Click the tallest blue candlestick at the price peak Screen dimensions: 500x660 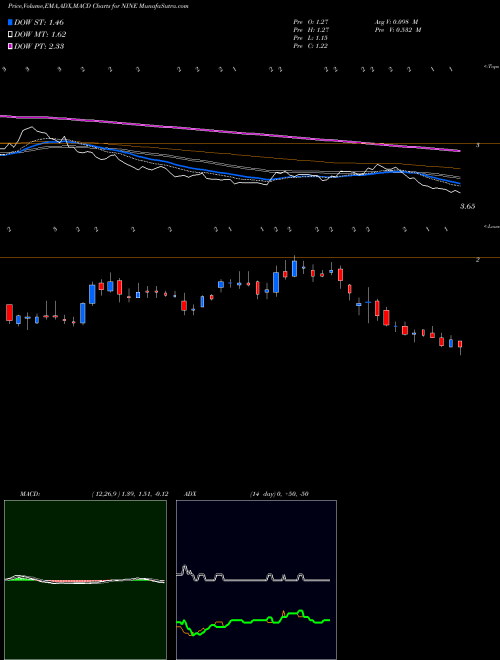click(295, 268)
